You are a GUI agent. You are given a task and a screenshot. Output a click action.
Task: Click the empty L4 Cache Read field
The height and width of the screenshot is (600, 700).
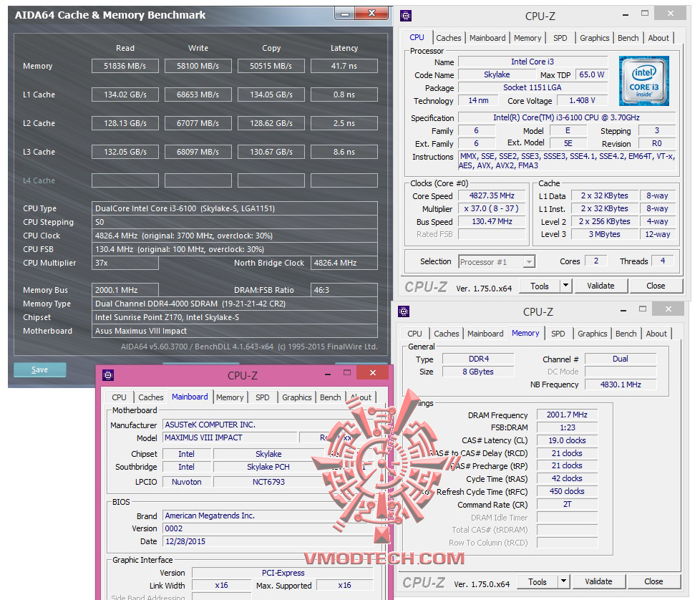pyautogui.click(x=125, y=180)
